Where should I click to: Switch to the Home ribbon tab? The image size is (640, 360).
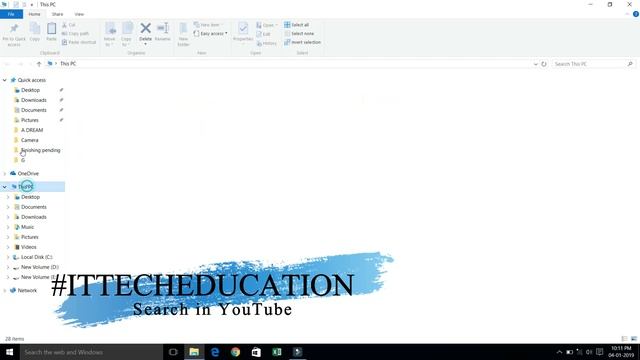[34, 14]
